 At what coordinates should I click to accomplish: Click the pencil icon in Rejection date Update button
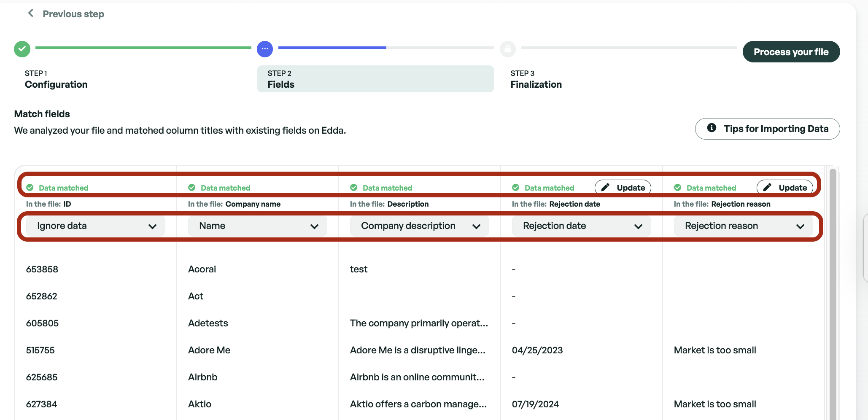pyautogui.click(x=605, y=187)
